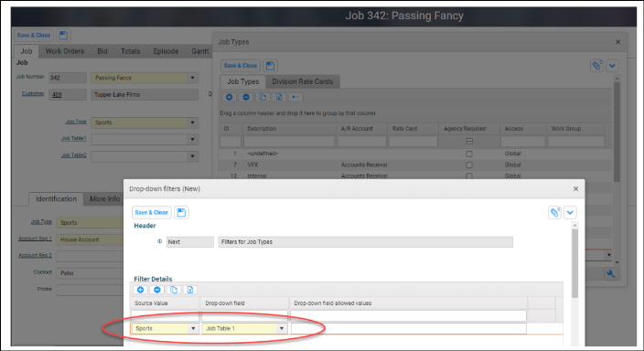
Task: Click the Description filter box in Job Types grid
Action: click(289, 141)
